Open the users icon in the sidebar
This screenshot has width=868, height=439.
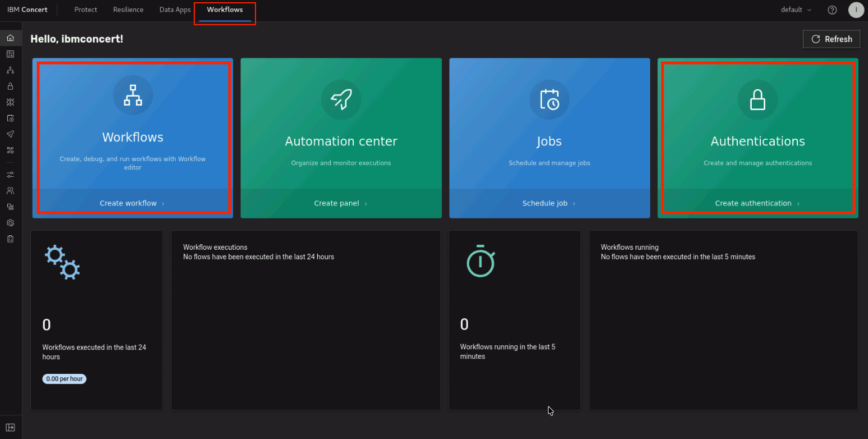pyautogui.click(x=10, y=191)
